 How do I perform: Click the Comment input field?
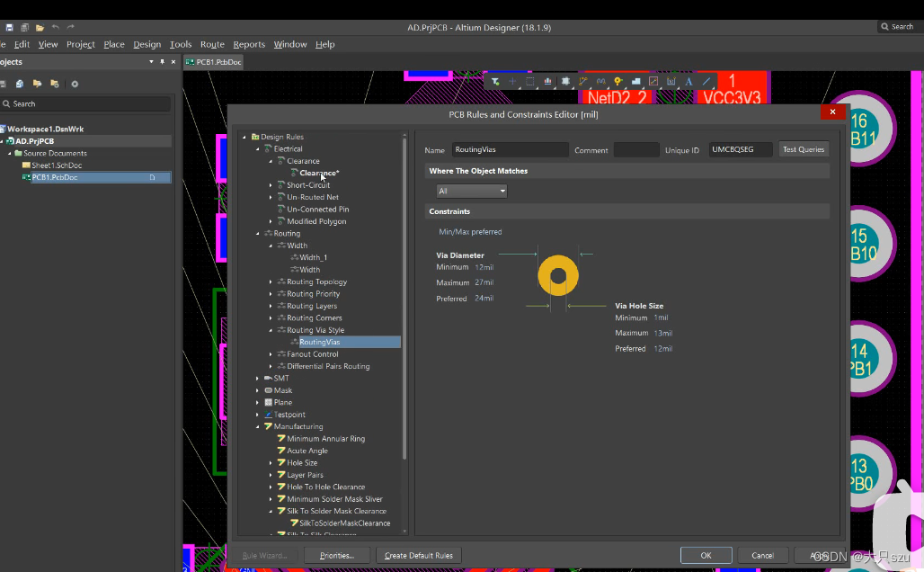point(636,150)
